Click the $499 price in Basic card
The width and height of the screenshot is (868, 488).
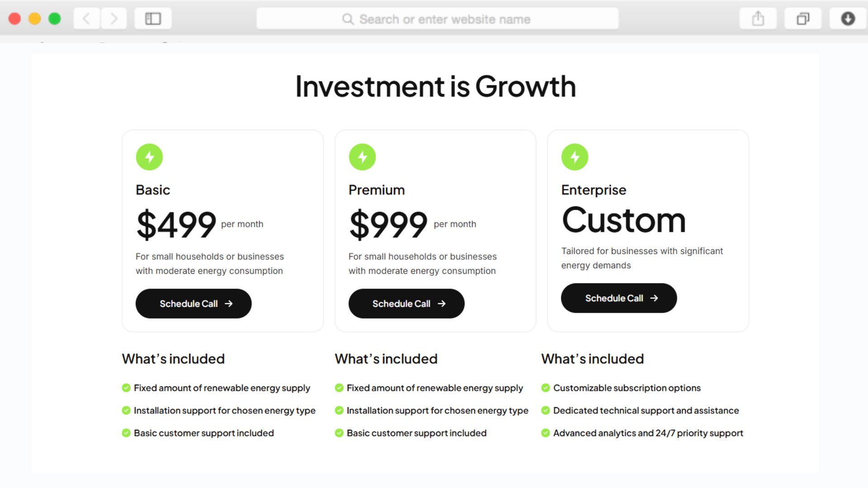point(176,225)
